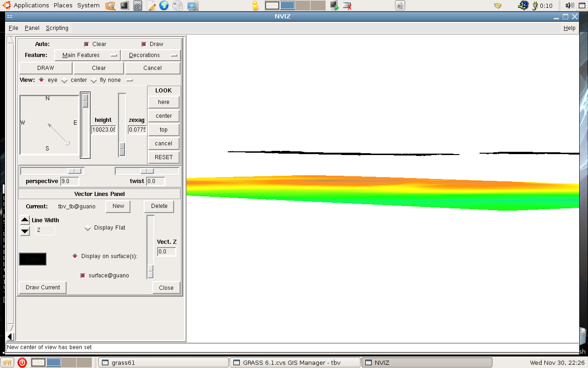Open the Scripting menu
This screenshot has height=368, width=588.
coord(57,28)
